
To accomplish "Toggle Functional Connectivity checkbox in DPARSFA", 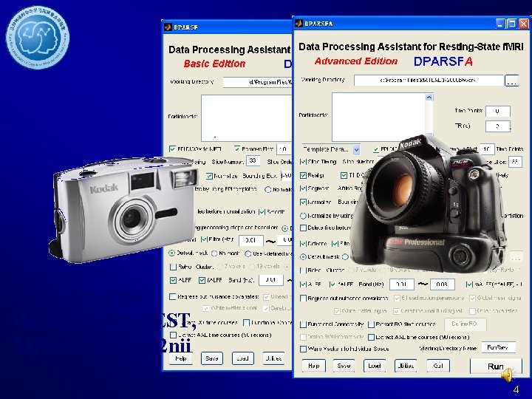I will [303, 324].
